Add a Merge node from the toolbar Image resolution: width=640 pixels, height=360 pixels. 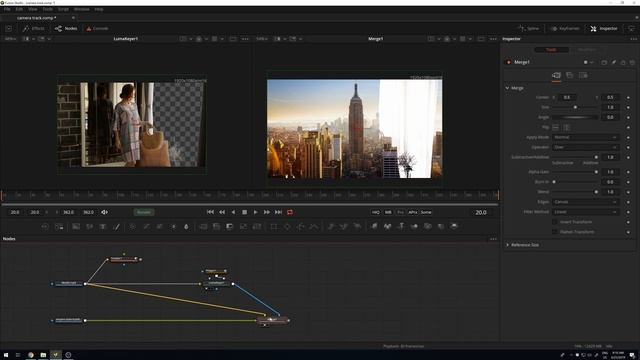[203, 227]
